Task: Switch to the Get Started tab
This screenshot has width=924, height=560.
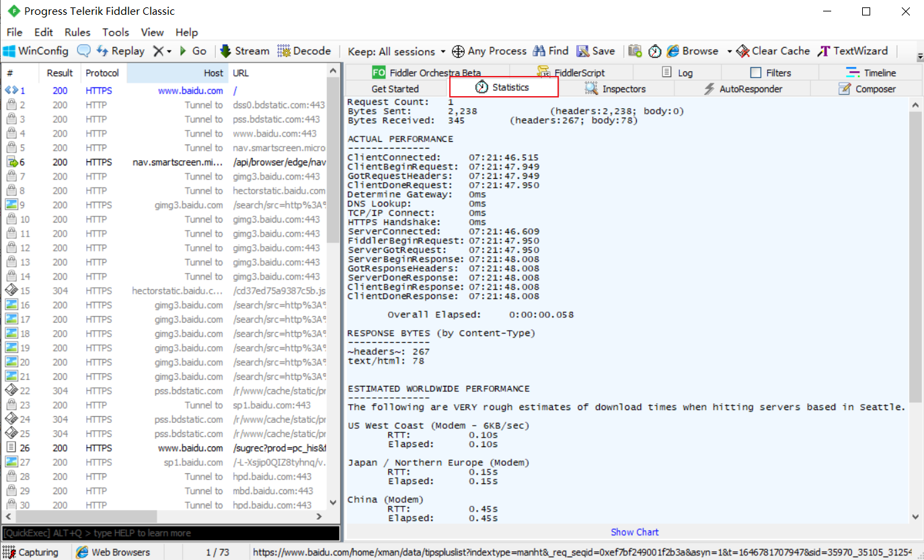Action: click(x=395, y=89)
